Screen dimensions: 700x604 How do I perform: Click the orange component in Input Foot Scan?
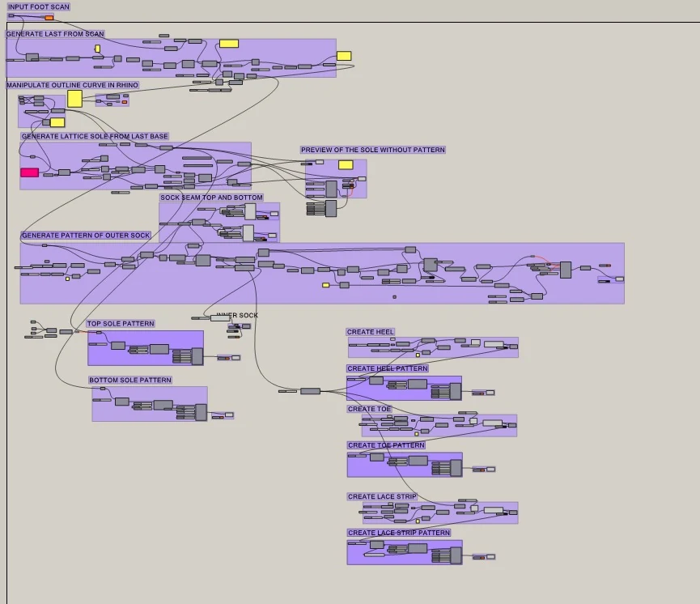pos(49,18)
